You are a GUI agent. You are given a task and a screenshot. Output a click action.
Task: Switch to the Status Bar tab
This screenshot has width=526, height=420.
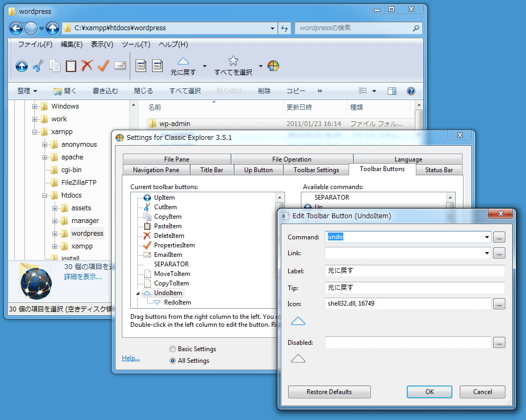pyautogui.click(x=439, y=169)
